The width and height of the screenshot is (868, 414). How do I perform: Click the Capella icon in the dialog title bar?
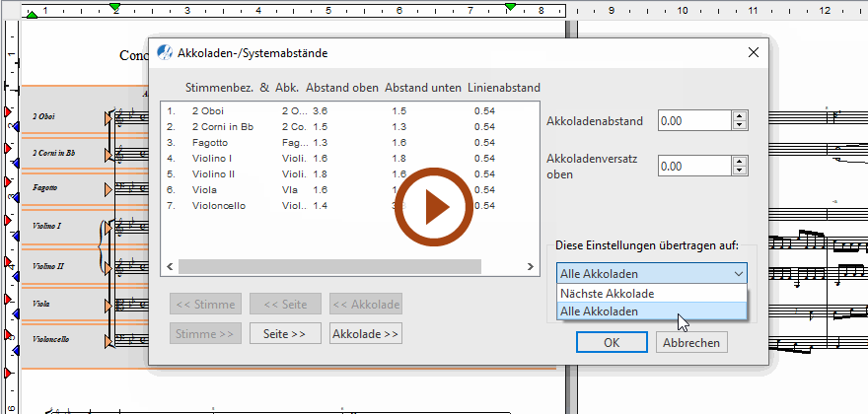point(165,52)
